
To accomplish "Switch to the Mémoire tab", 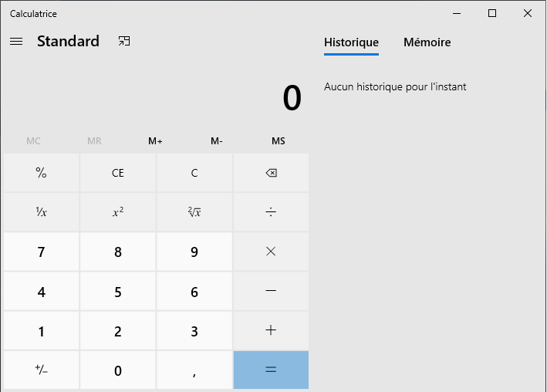I will click(x=427, y=42).
